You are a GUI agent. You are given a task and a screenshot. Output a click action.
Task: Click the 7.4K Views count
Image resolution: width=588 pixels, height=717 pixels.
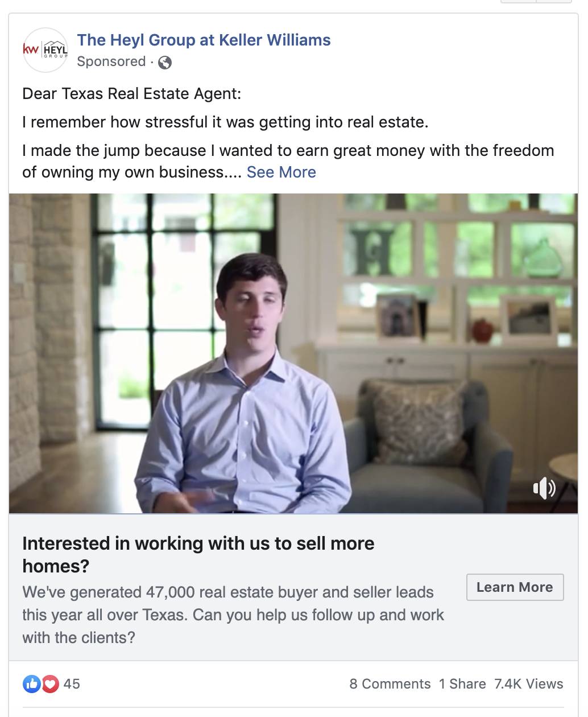pos(529,684)
